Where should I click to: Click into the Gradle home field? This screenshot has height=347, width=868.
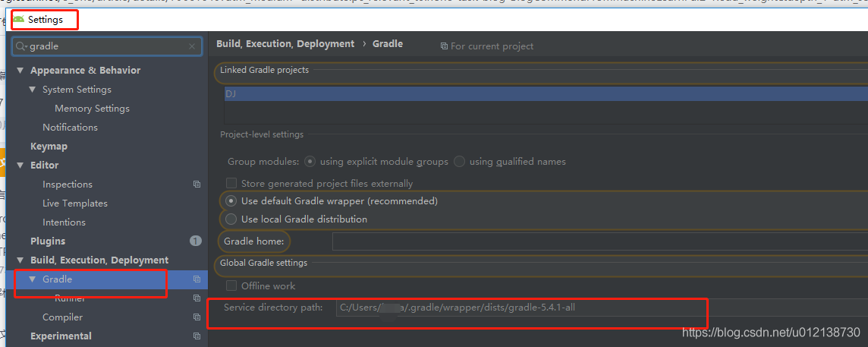600,241
